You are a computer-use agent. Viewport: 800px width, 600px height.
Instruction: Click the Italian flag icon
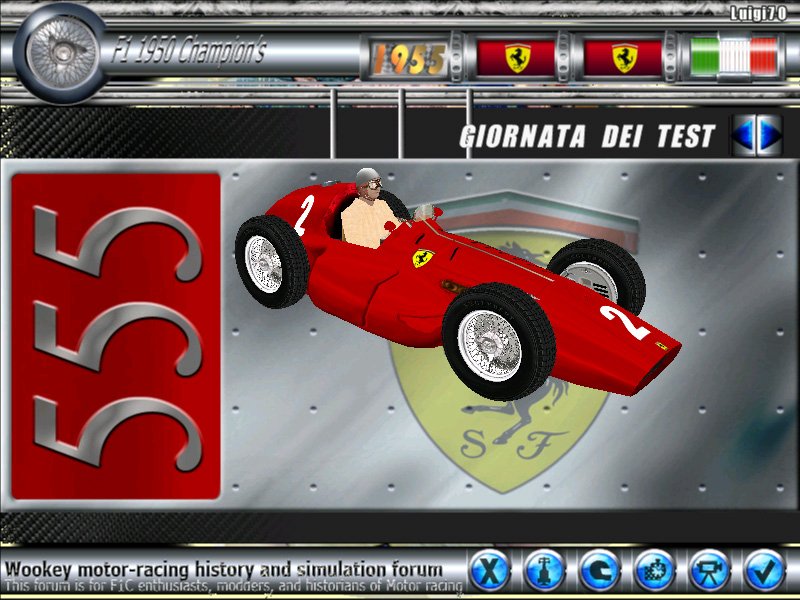[734, 56]
